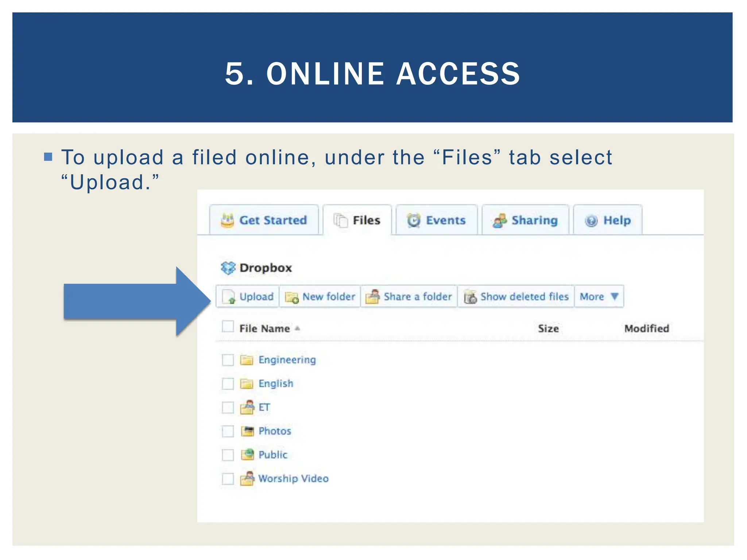Click the English folder icon
Viewport: 747px width, 560px height.
pyautogui.click(x=247, y=384)
